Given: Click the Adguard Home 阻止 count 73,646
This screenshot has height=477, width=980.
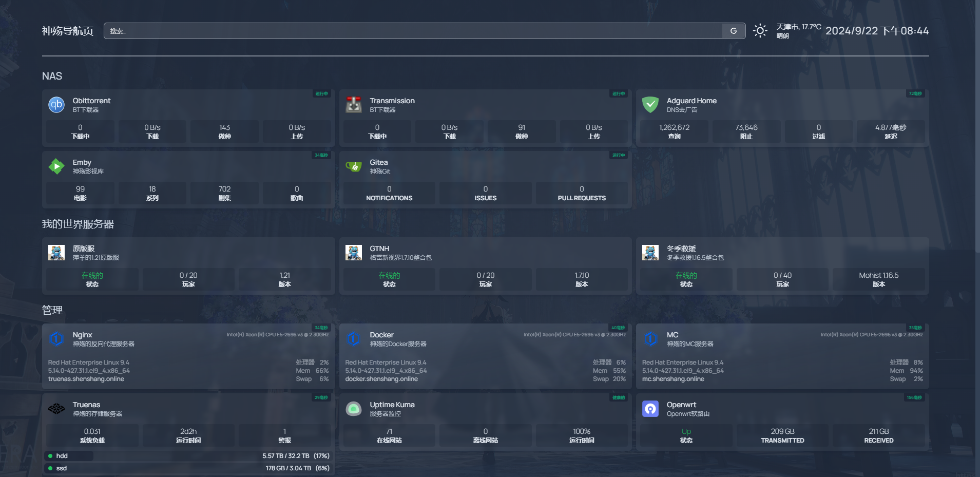Looking at the screenshot, I should pyautogui.click(x=746, y=131).
